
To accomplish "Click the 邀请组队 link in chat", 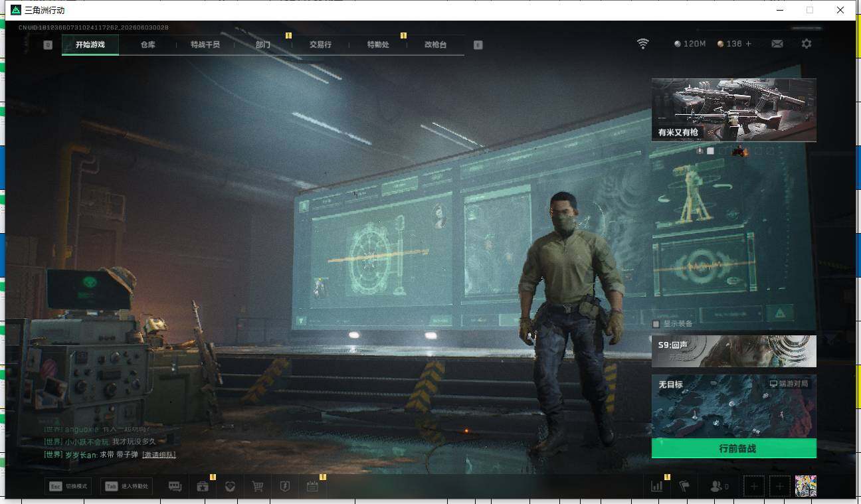I will 159,455.
